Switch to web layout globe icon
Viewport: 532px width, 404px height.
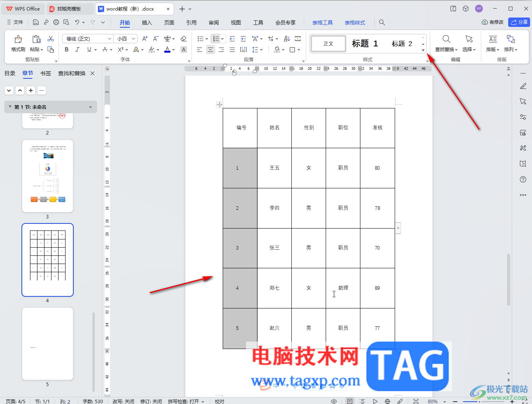click(387, 401)
